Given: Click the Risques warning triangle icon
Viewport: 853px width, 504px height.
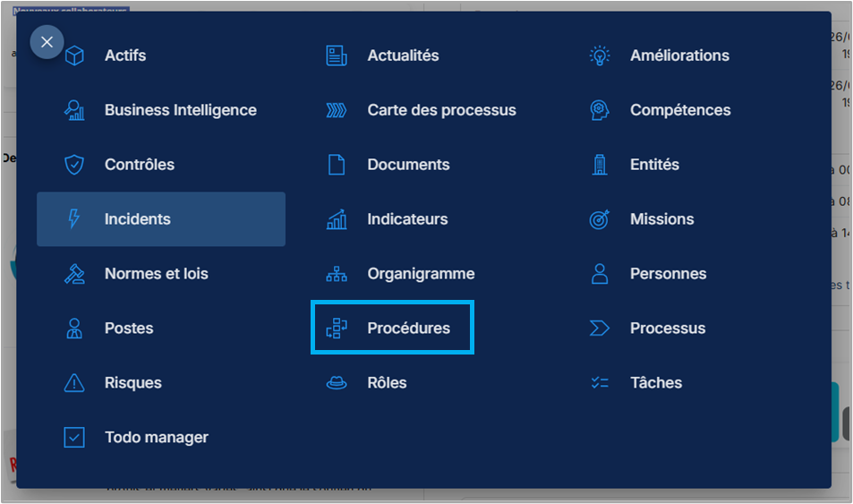Looking at the screenshot, I should tap(74, 383).
